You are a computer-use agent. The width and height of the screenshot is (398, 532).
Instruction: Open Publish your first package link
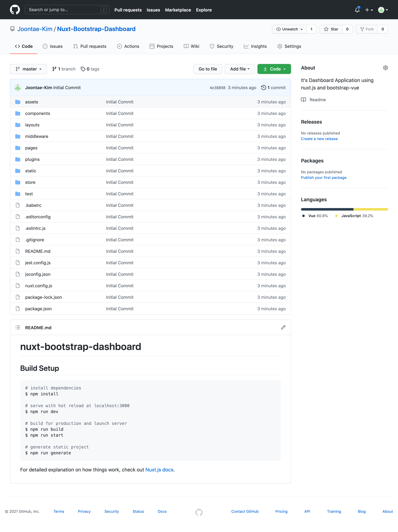pos(324,177)
